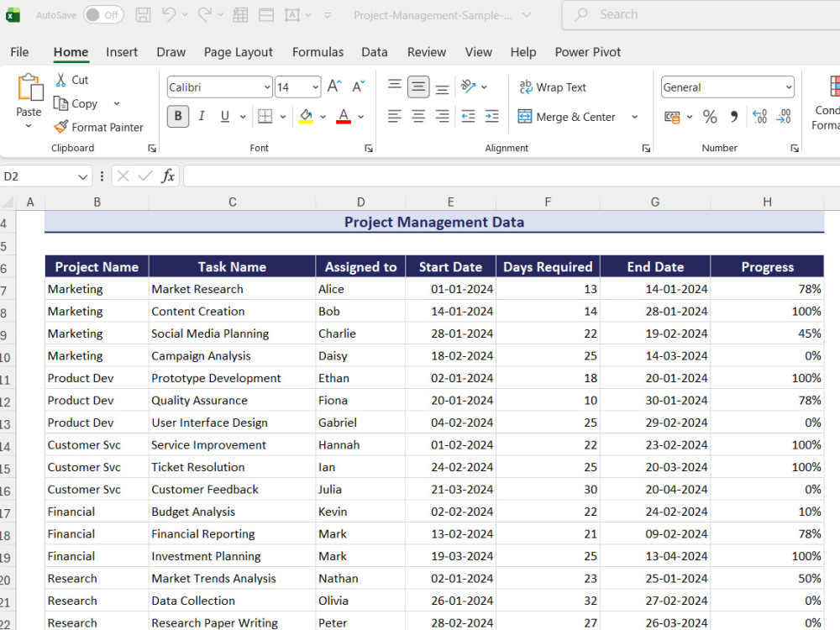Open the Page Layout tab
Screen dimensions: 840x630
(x=239, y=52)
